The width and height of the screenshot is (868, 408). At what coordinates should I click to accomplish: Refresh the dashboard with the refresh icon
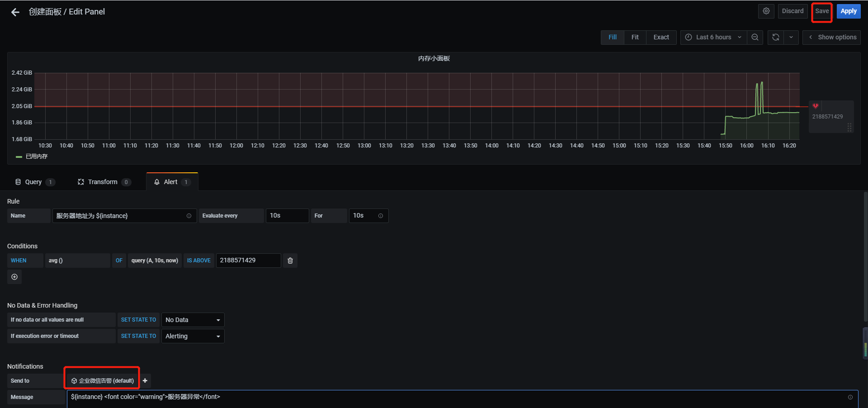pos(776,38)
